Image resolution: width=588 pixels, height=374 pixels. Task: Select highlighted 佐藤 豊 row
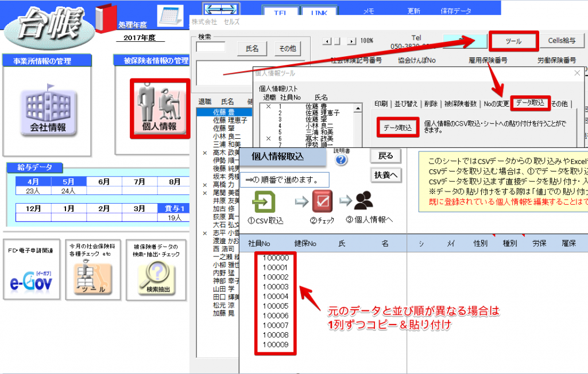coord(225,112)
